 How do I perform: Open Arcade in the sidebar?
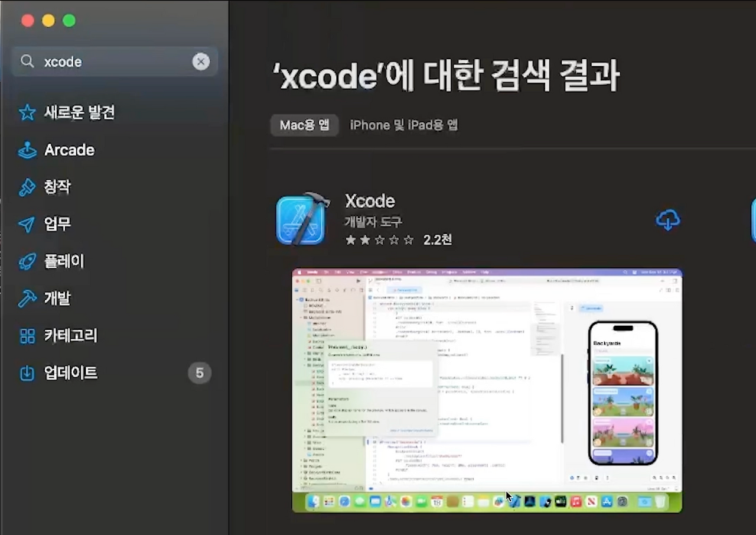point(69,150)
